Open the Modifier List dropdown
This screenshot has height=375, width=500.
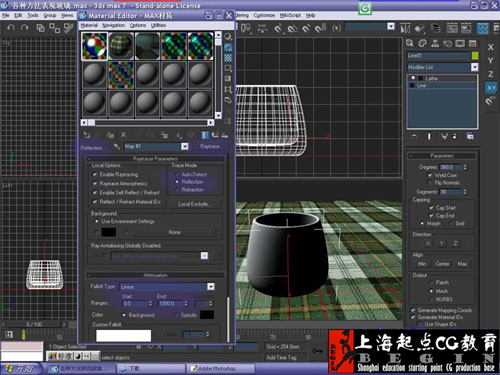(x=474, y=67)
